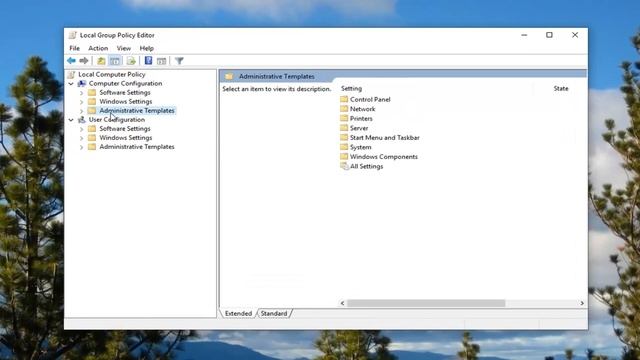Click the User Configuration user icon
The image size is (640, 360).
[x=82, y=120]
